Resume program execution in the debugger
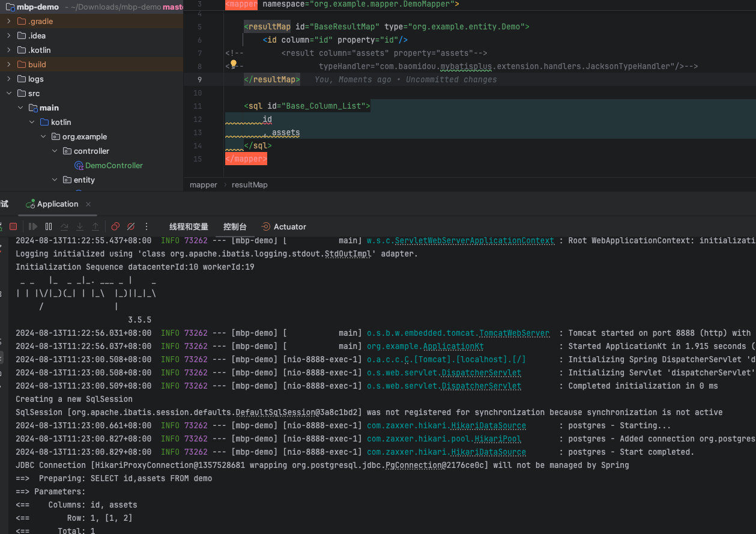756x534 pixels. click(34, 226)
